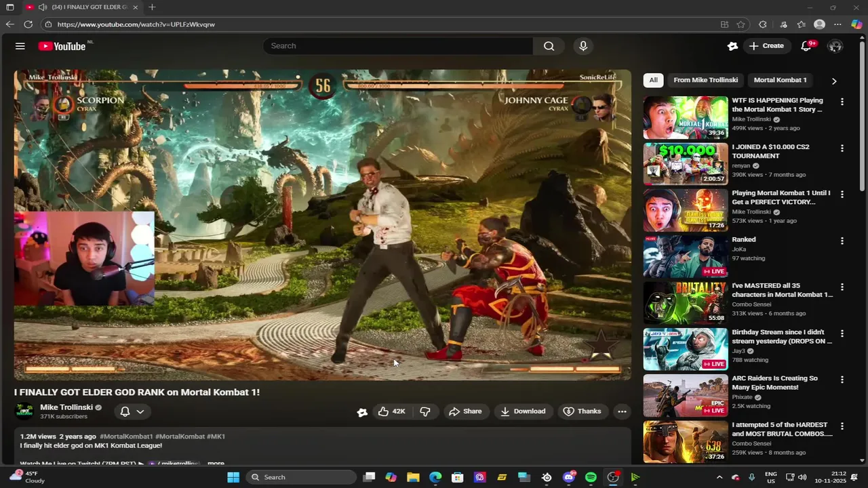868x488 pixels.
Task: Open the WTF IS HAPPENING video thumbnail
Action: coord(686,118)
